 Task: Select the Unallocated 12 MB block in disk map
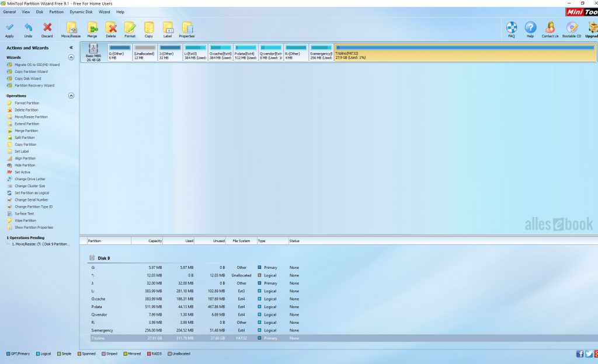145,52
